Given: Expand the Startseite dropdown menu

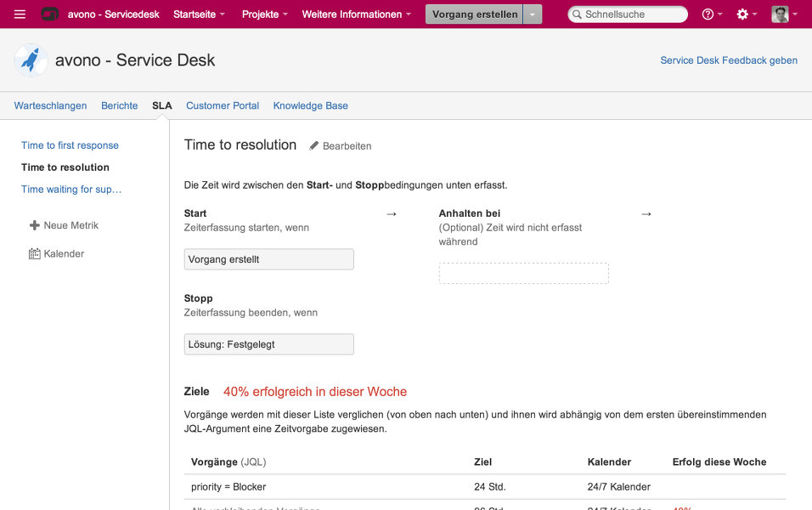Looking at the screenshot, I should [x=199, y=14].
